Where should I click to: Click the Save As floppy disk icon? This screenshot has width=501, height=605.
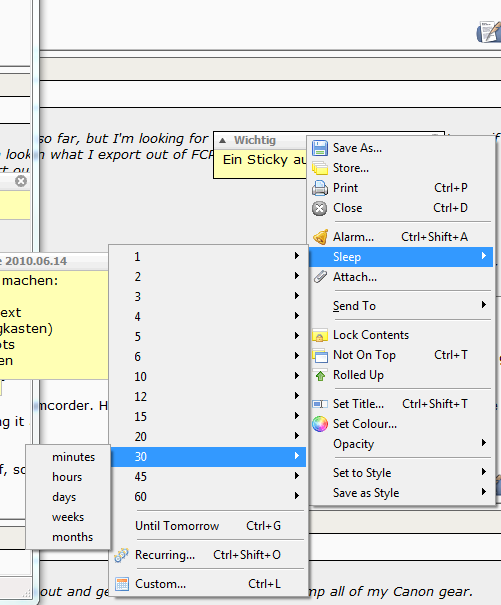tap(320, 148)
